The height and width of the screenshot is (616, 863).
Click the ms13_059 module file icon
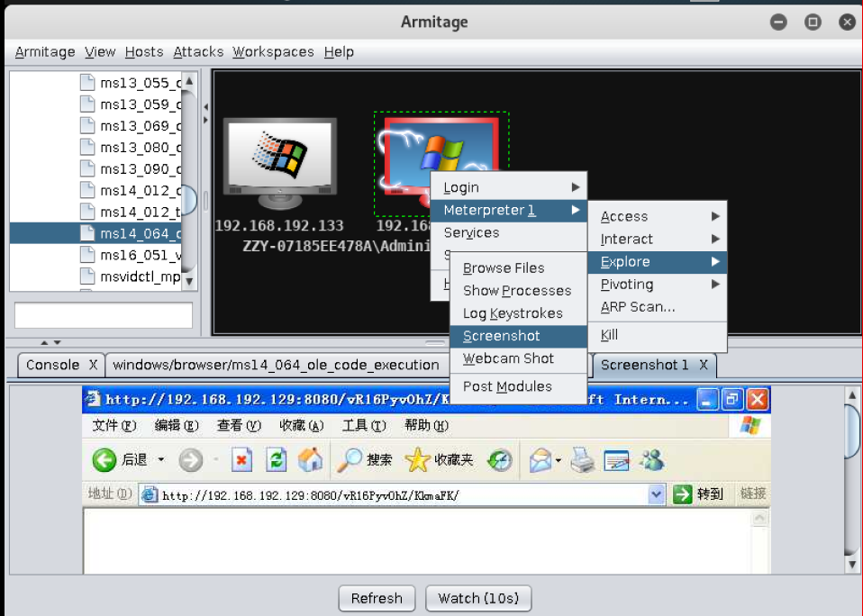[87, 104]
